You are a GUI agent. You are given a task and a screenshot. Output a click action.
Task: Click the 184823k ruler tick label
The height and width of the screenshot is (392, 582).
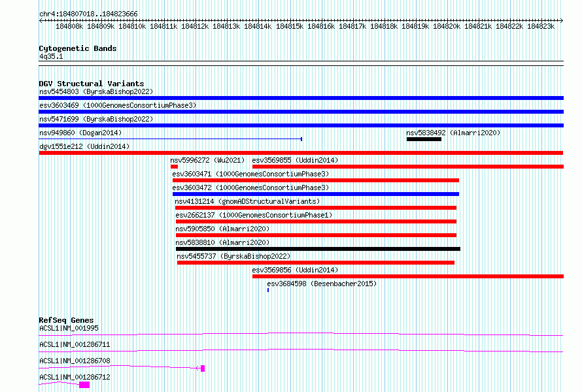click(x=541, y=26)
